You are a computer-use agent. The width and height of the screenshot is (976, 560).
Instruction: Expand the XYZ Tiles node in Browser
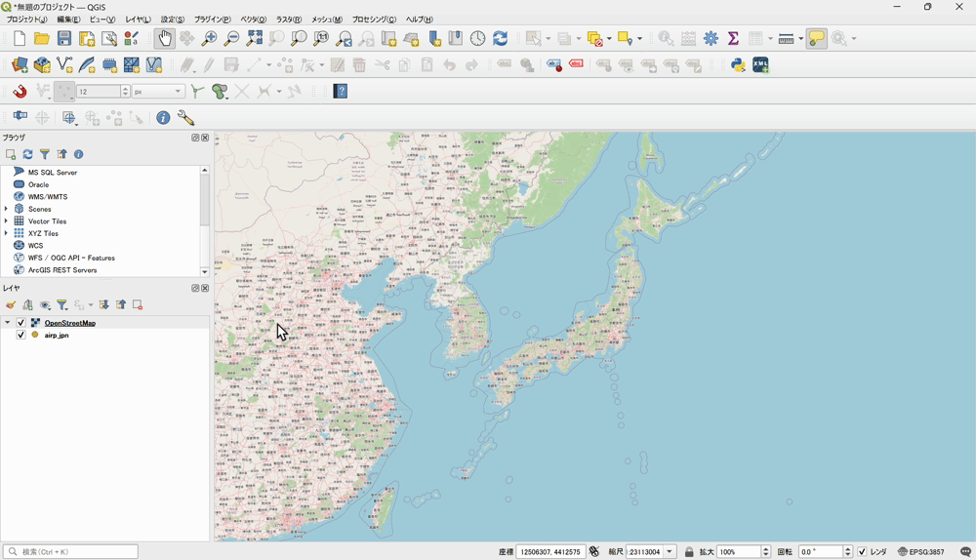pyautogui.click(x=6, y=233)
